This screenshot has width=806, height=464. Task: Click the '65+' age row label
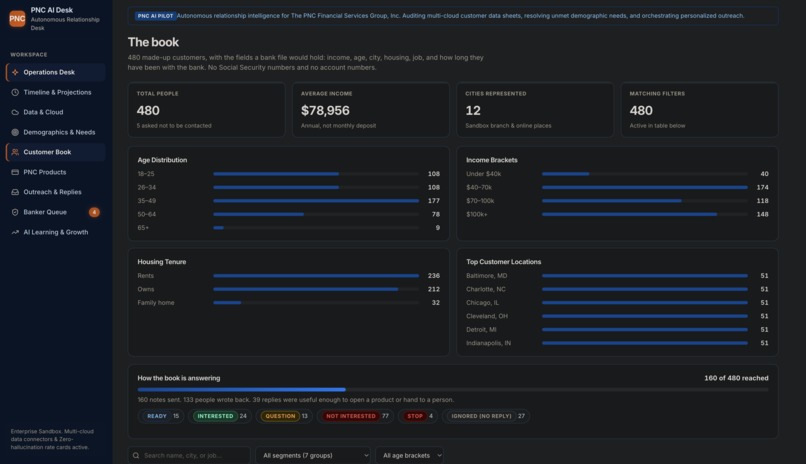pyautogui.click(x=143, y=228)
